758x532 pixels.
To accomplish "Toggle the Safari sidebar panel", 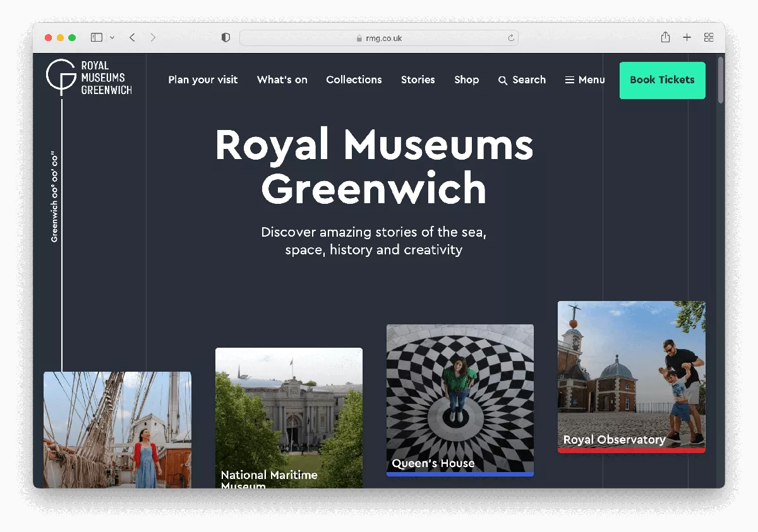I will click(97, 38).
